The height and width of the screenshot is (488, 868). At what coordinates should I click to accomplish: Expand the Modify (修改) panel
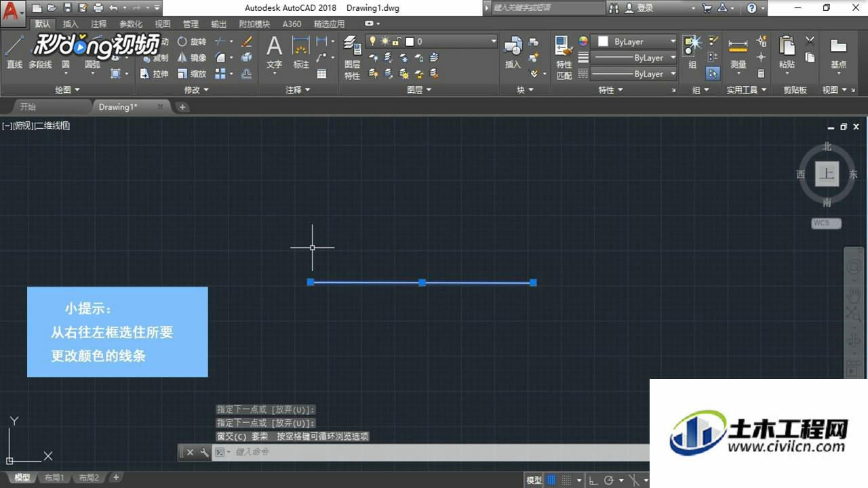(x=197, y=89)
